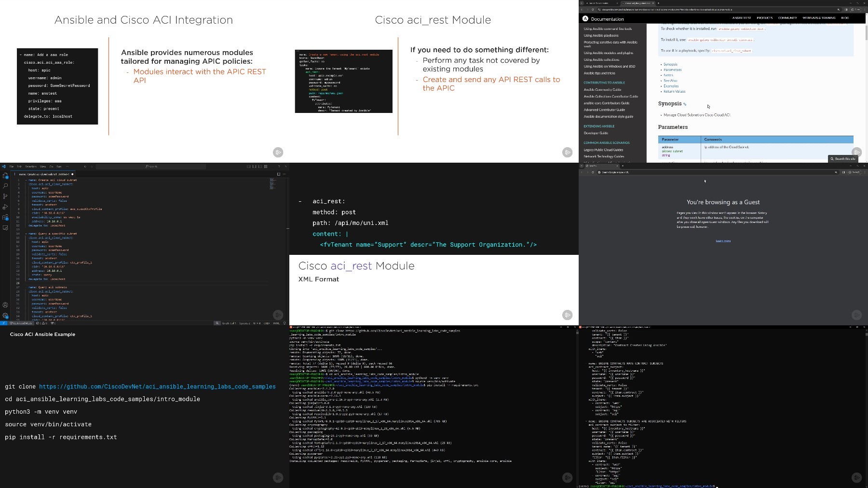
Task: Open the CiscoDevNet GitHub repository link
Action: coord(157,387)
